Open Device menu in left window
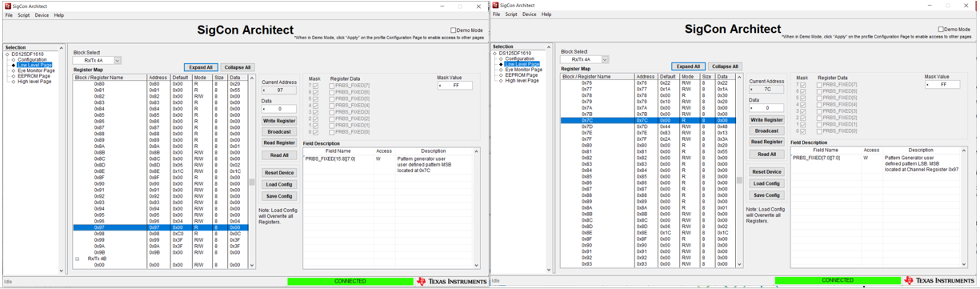Screen dimensions: 980x289 [42, 15]
